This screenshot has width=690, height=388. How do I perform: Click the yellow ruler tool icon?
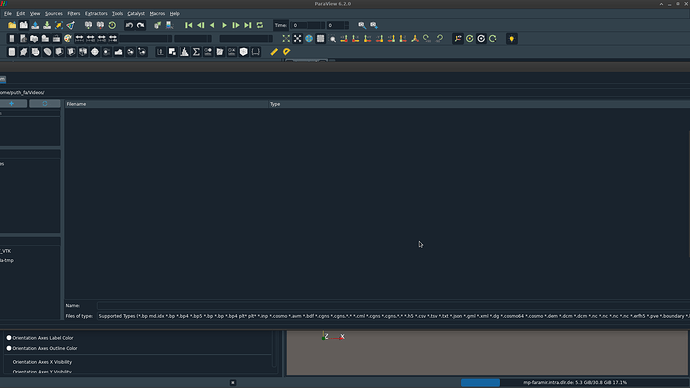coord(274,52)
